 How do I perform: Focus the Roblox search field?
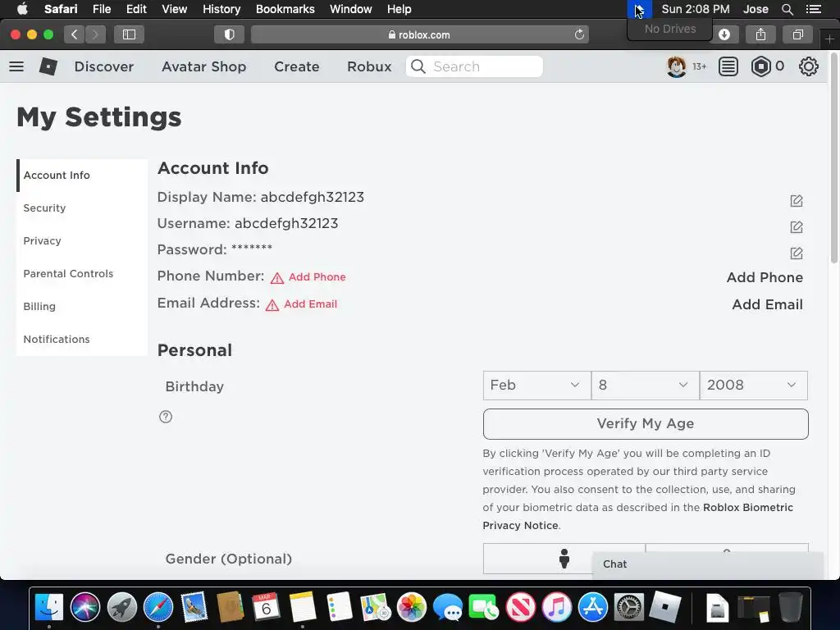click(x=475, y=66)
